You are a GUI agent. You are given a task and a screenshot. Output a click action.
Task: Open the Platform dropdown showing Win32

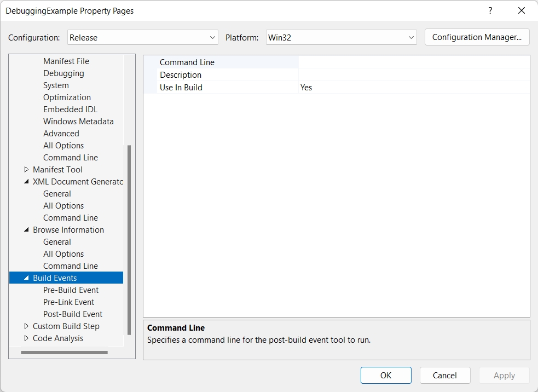[341, 38]
